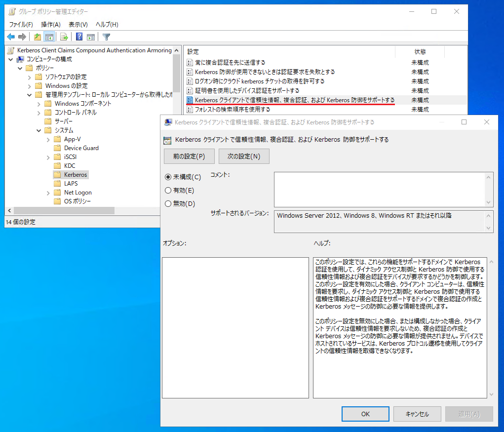Expand the iSCSI tree node
This screenshot has width=504, height=432.
tap(48, 157)
